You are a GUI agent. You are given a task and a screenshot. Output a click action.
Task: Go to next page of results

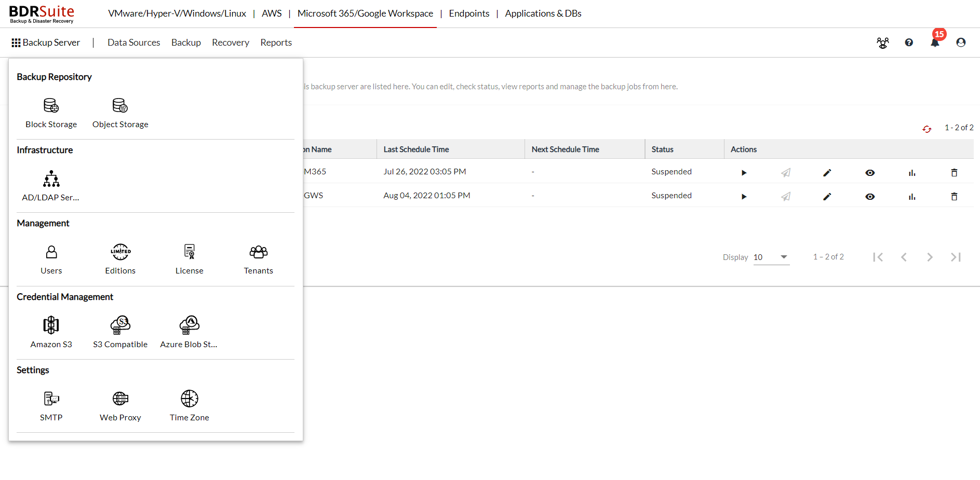coord(930,257)
